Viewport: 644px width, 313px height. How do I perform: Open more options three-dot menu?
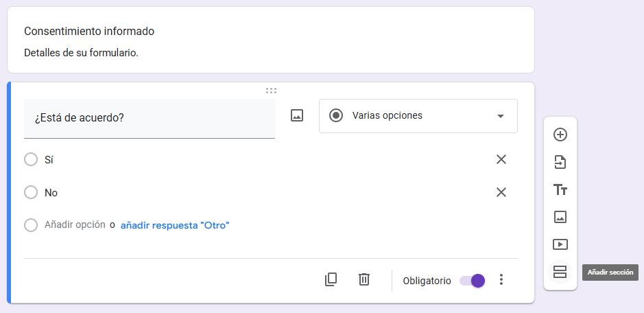[501, 279]
